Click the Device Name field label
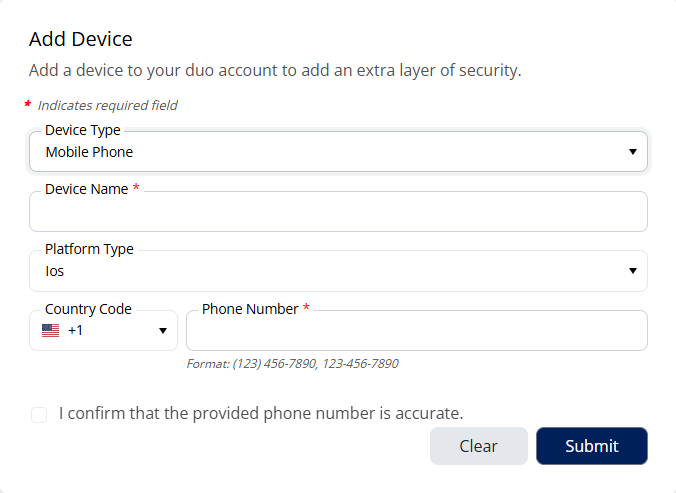Image resolution: width=676 pixels, height=493 pixels. 87,189
